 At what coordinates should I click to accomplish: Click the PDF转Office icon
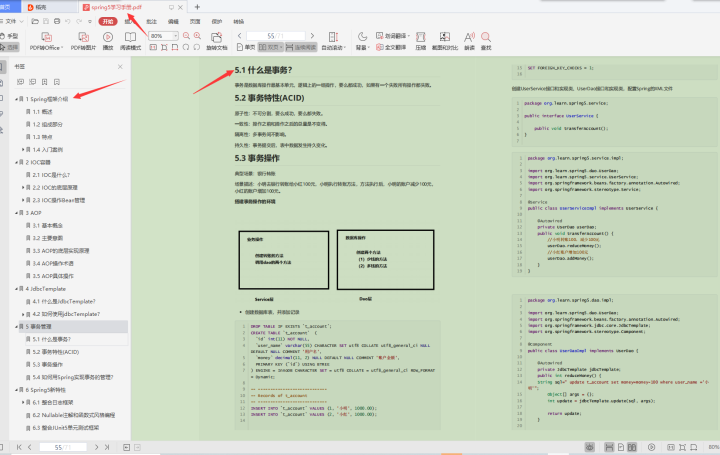tap(46, 37)
